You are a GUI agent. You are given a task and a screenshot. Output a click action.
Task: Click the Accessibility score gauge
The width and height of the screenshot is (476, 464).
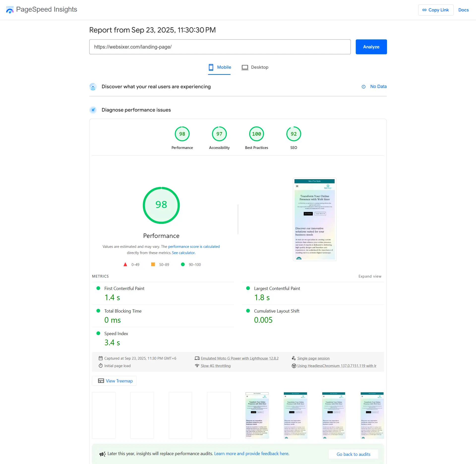219,134
